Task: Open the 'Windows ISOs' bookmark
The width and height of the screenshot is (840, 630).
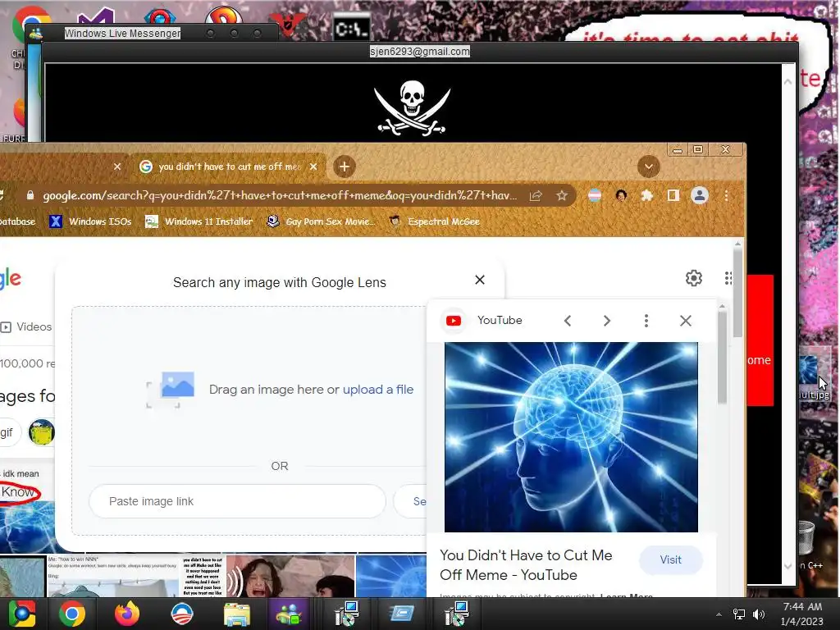Action: click(90, 221)
